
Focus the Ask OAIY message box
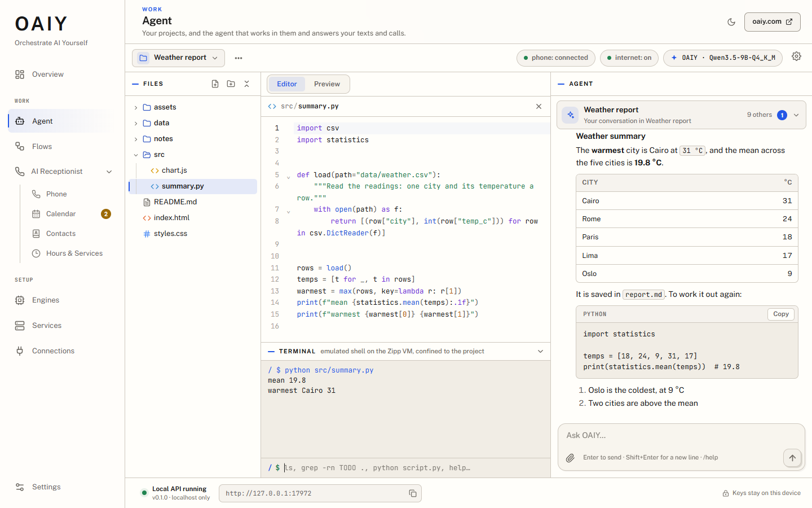click(681, 436)
